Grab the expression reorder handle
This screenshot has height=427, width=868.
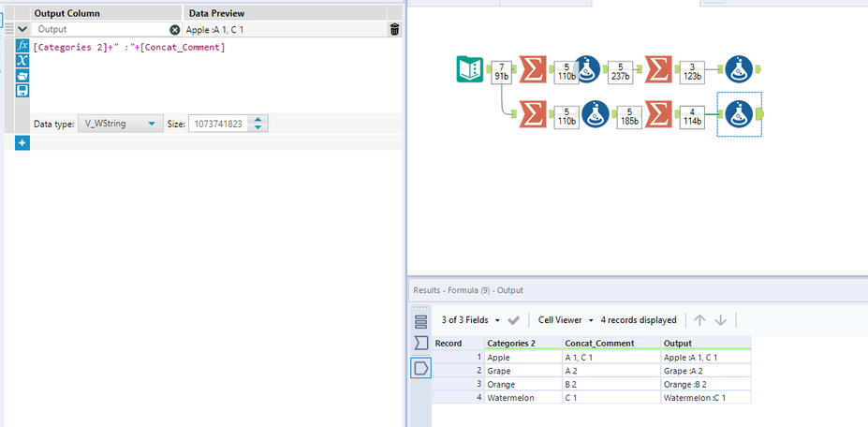[8, 29]
